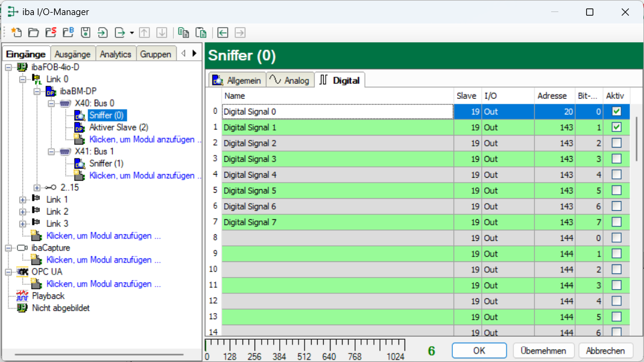
Task: Click the X41: Bus 1 connector icon
Action: (x=65, y=151)
